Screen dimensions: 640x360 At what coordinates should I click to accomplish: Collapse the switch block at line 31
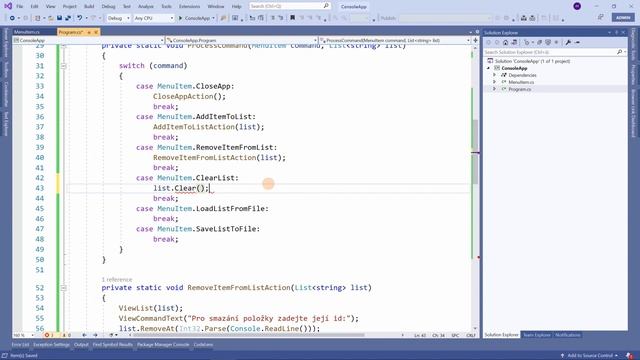coord(63,66)
